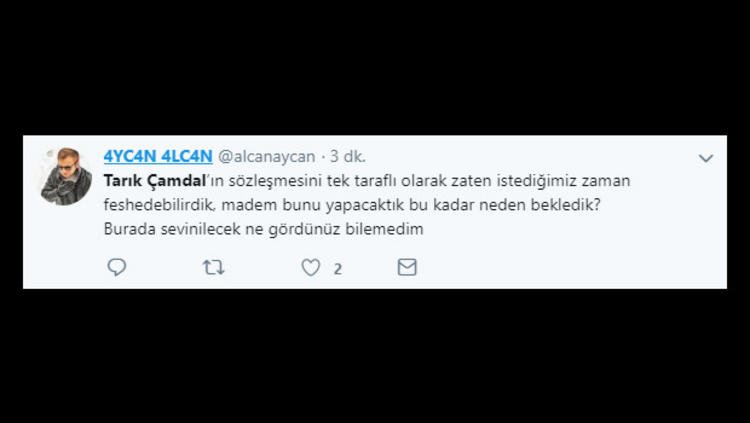
Task: Retweet this tweet using the arrows icon
Action: pos(213,267)
